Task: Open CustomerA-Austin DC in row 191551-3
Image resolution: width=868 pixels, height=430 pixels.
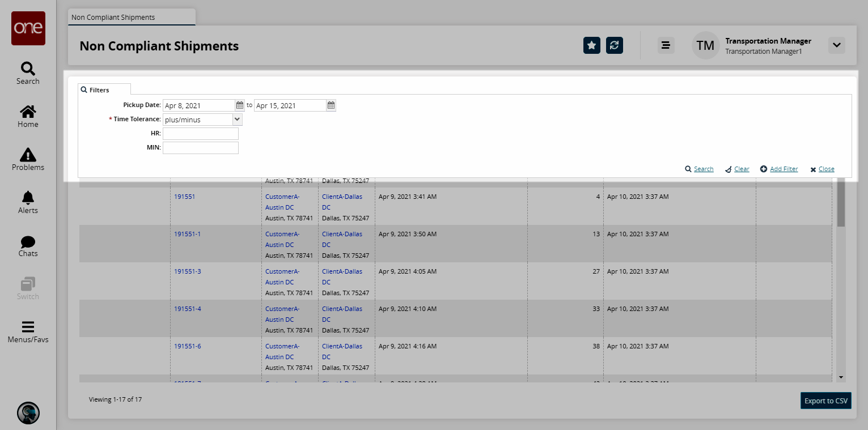Action: tap(282, 276)
